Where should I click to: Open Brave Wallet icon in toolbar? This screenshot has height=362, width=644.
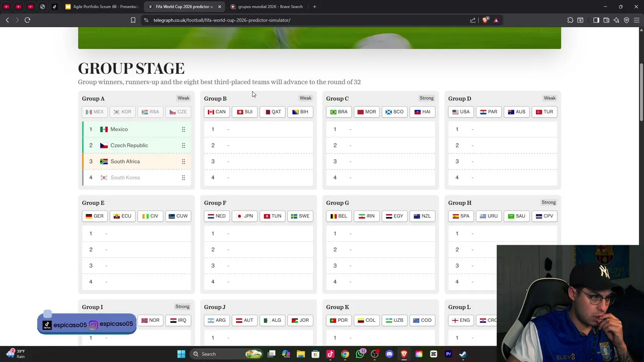point(606,20)
